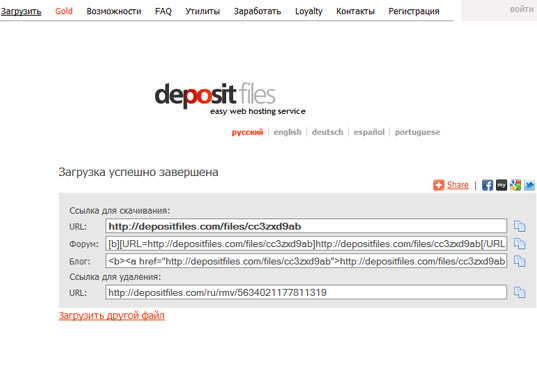Viewport: 537px width, 382px height.
Task: Open the Контакты menu item
Action: pyautogui.click(x=355, y=11)
